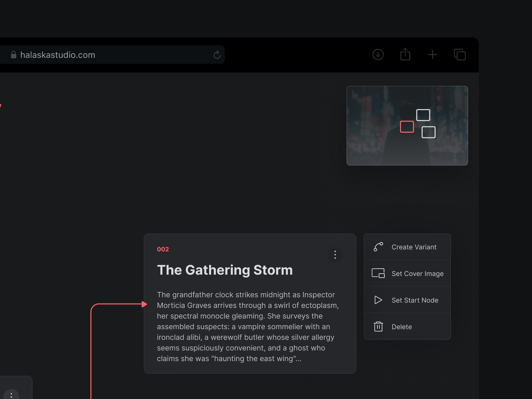The width and height of the screenshot is (532, 399).
Task: Click the story paragraph about Inspector Morticia Graves
Action: (248, 327)
